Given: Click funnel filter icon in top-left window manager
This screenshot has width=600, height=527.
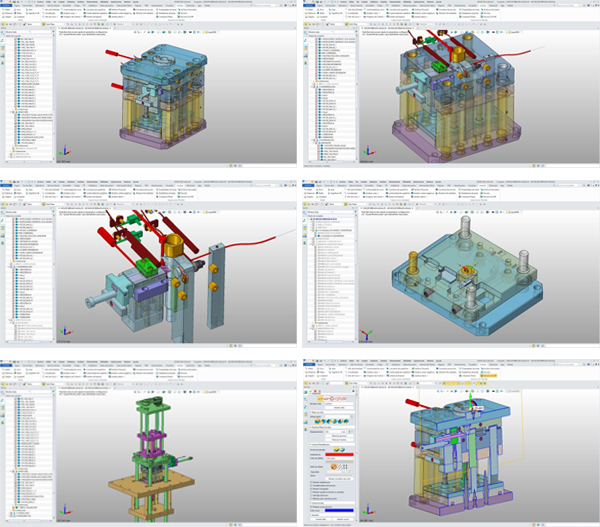Looking at the screenshot, I should (53, 32).
